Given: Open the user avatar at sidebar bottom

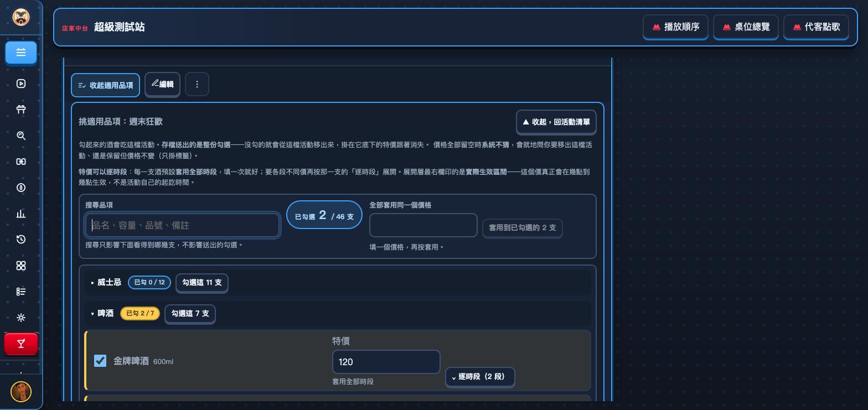Looking at the screenshot, I should [x=21, y=392].
